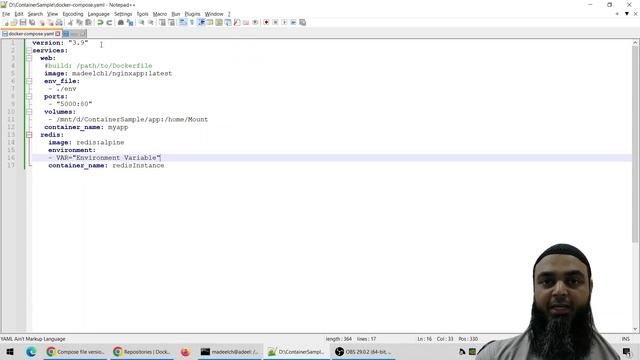Switch to the OBS taskbar button
This screenshot has height=360, width=640.
point(363,352)
